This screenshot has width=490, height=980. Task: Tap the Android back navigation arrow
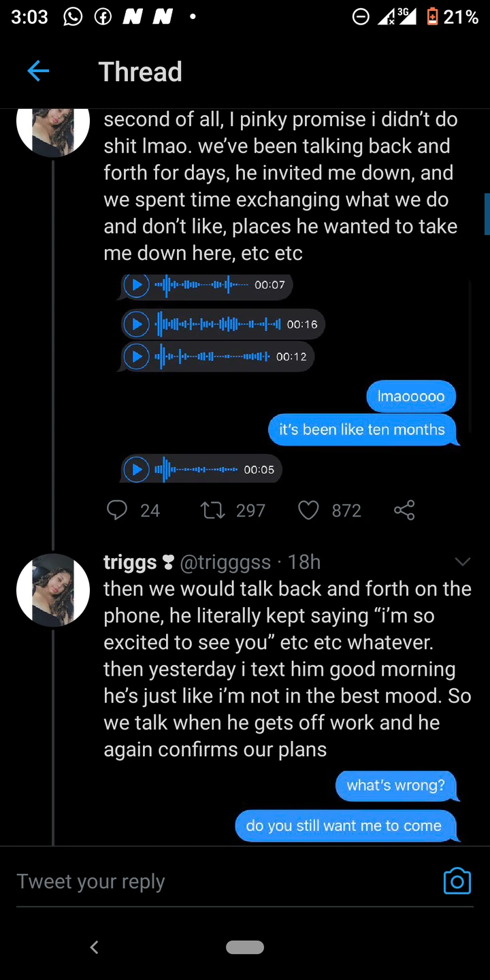95,947
